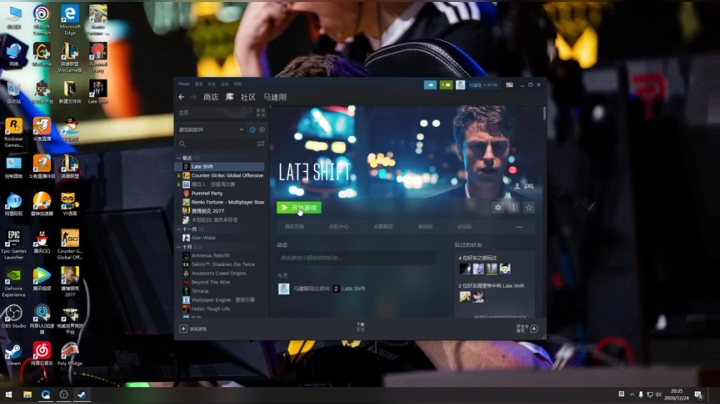
Task: Open Late Shift desktop shortcut
Action: (x=98, y=91)
